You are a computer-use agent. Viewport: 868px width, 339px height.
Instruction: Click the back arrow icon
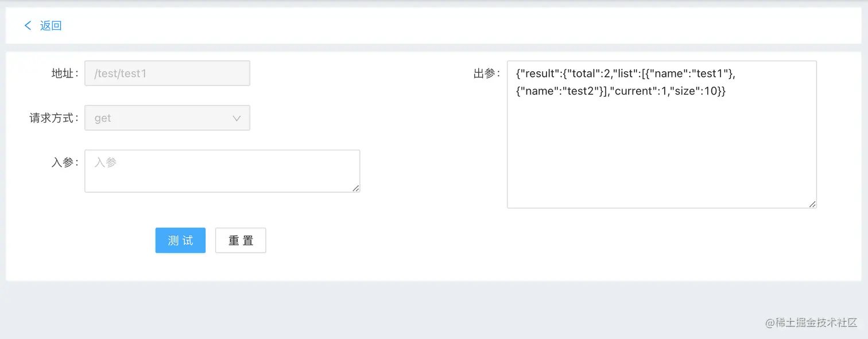(x=28, y=25)
